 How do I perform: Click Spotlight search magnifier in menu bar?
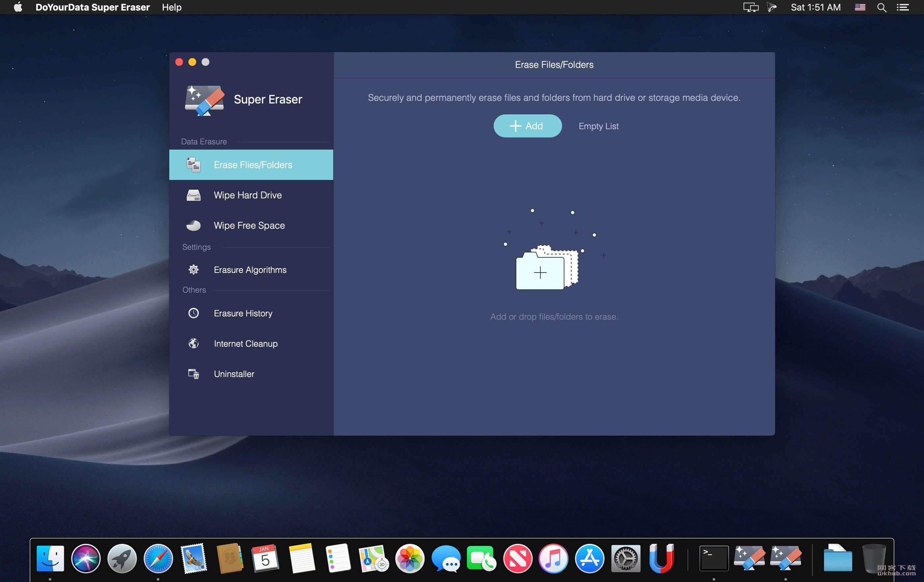[882, 7]
